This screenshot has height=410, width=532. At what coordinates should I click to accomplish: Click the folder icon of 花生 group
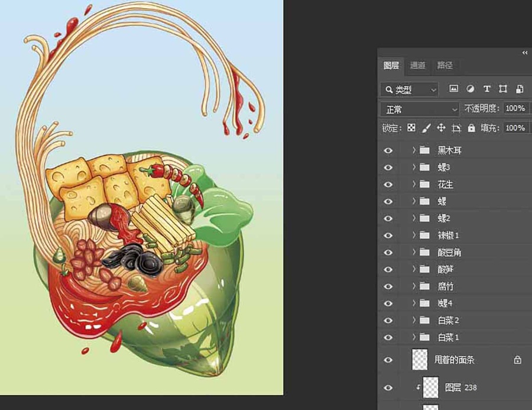point(424,184)
